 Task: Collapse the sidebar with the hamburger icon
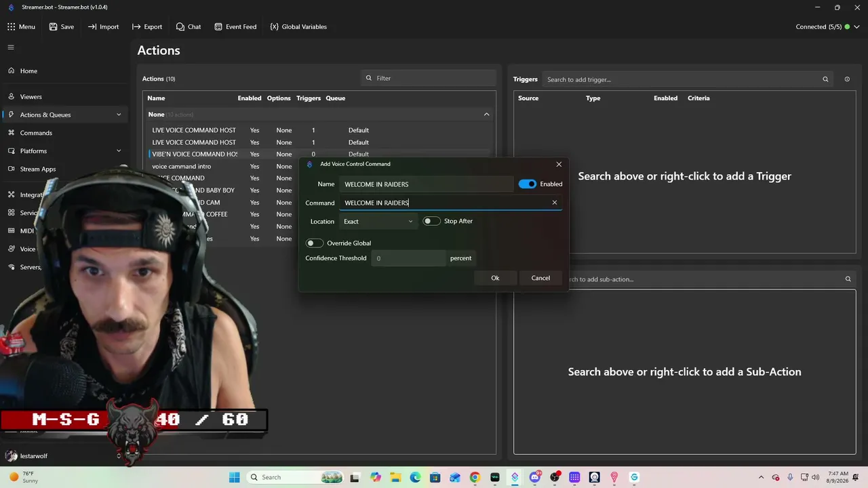[x=11, y=47]
